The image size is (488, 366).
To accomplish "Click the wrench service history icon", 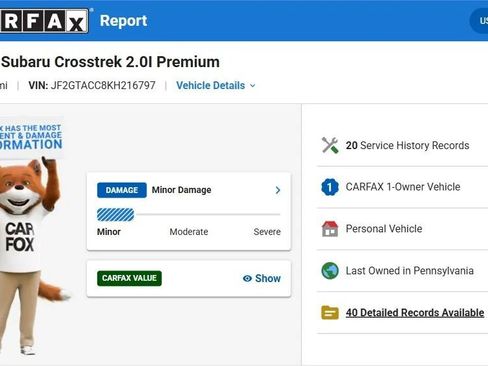I will (330, 145).
